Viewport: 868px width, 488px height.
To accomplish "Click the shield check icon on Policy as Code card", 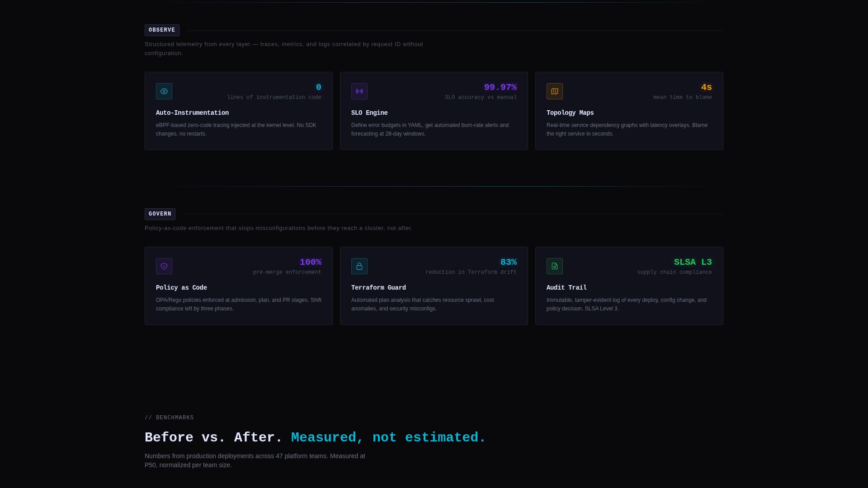I will click(164, 266).
